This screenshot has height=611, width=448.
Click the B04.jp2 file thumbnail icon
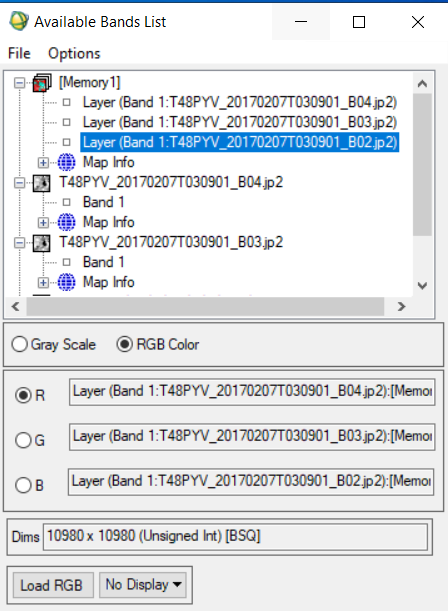click(x=41, y=182)
